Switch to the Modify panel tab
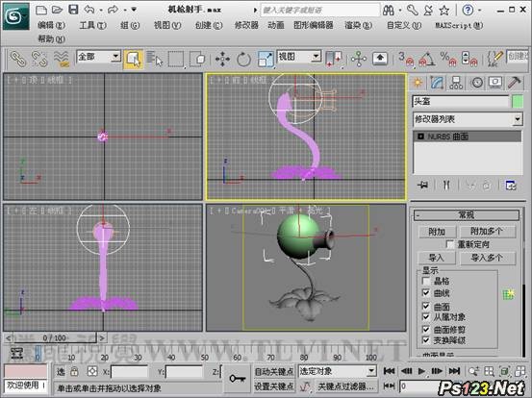Screen dimensions: 532x398 [437, 83]
